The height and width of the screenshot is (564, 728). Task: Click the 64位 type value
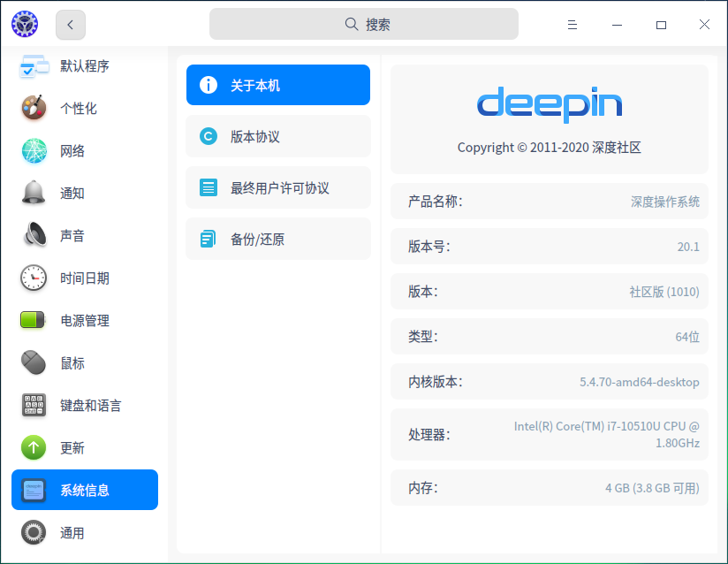[x=687, y=337]
